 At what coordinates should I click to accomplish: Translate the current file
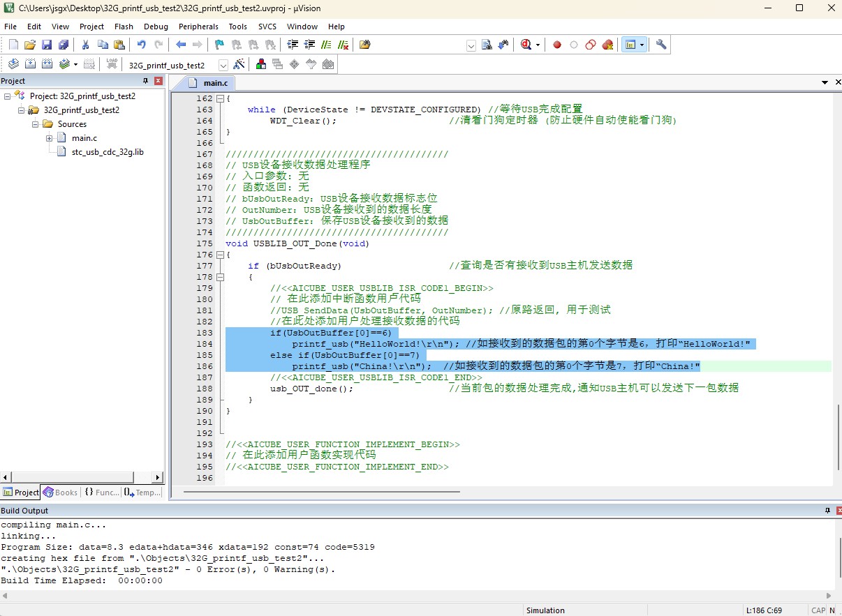[13, 64]
